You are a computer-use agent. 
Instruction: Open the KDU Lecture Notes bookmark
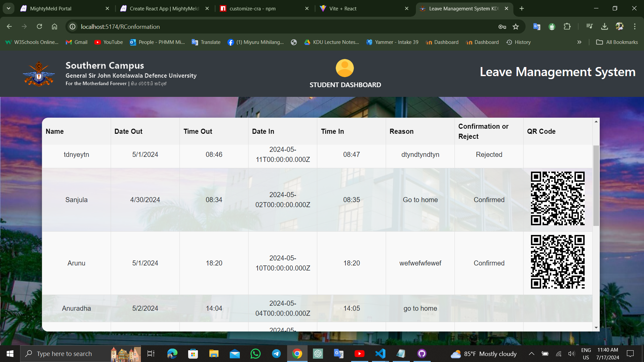[x=331, y=42]
